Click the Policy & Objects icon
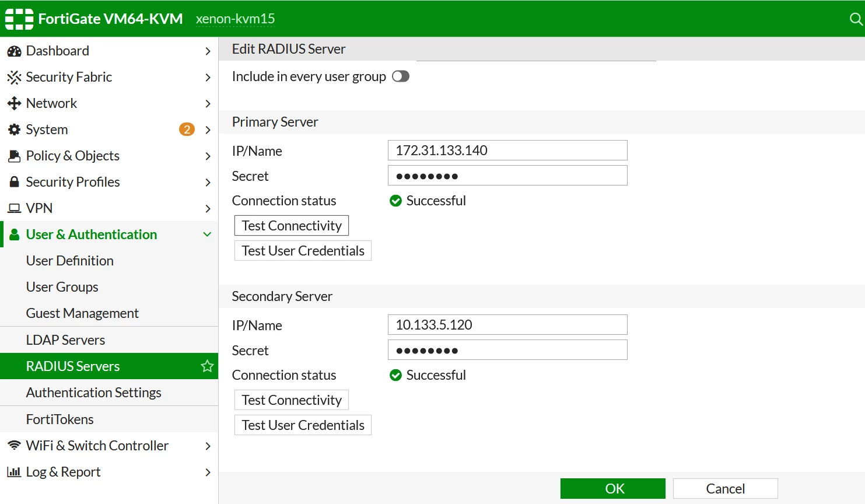 click(14, 156)
